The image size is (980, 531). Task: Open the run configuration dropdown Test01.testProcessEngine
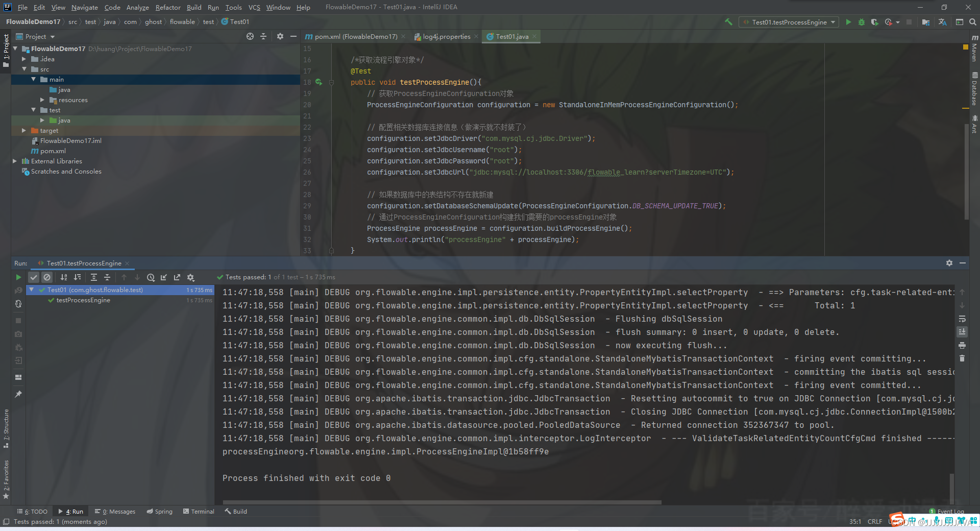[789, 22]
